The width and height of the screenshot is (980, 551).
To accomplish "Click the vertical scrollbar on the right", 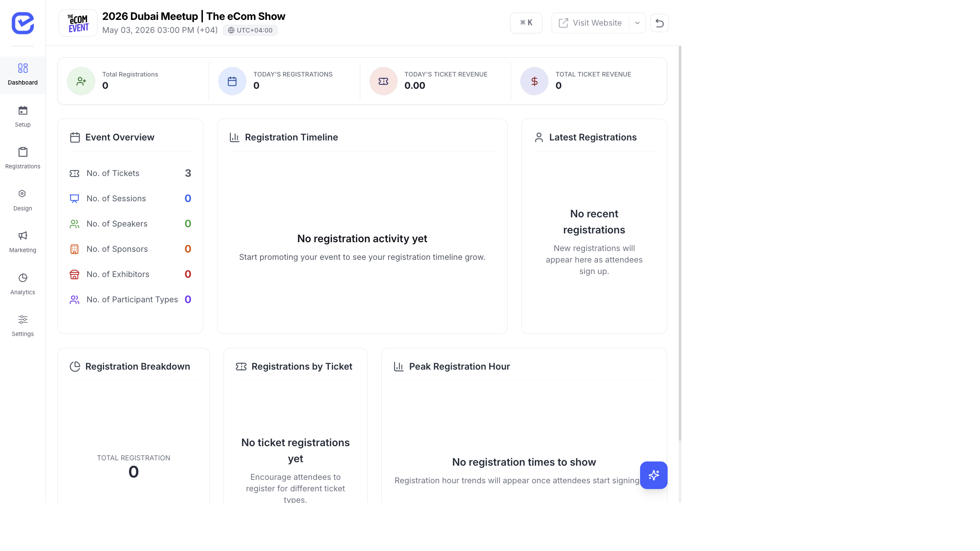I will click(681, 245).
